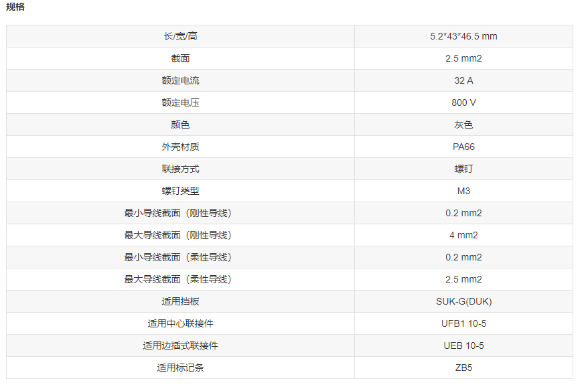Select the 4 mm2 value cell
The height and width of the screenshot is (389, 588).
click(463, 235)
